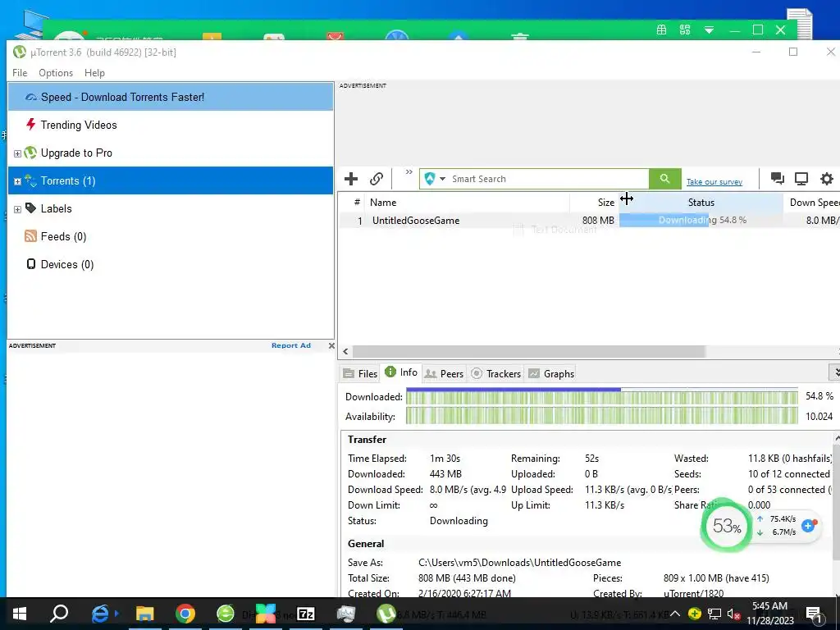The width and height of the screenshot is (840, 630).
Task: Open Google Chrome from taskbar
Action: (x=185, y=614)
